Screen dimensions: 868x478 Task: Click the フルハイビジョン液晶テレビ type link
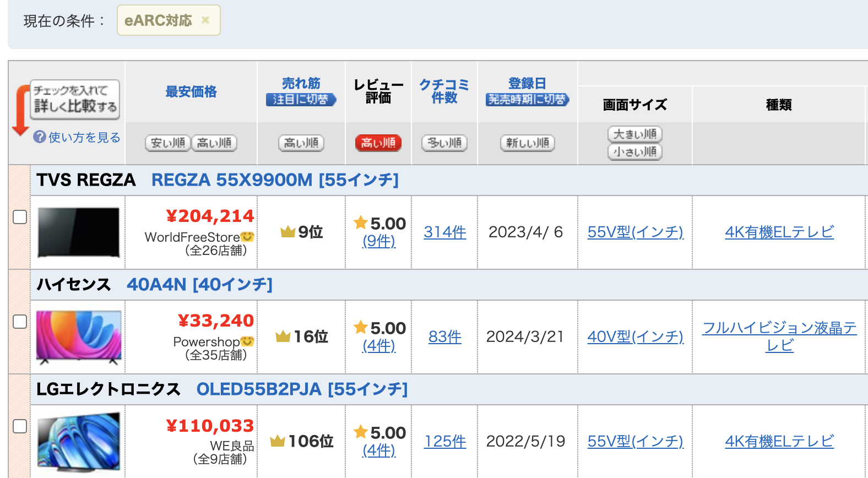pos(779,336)
